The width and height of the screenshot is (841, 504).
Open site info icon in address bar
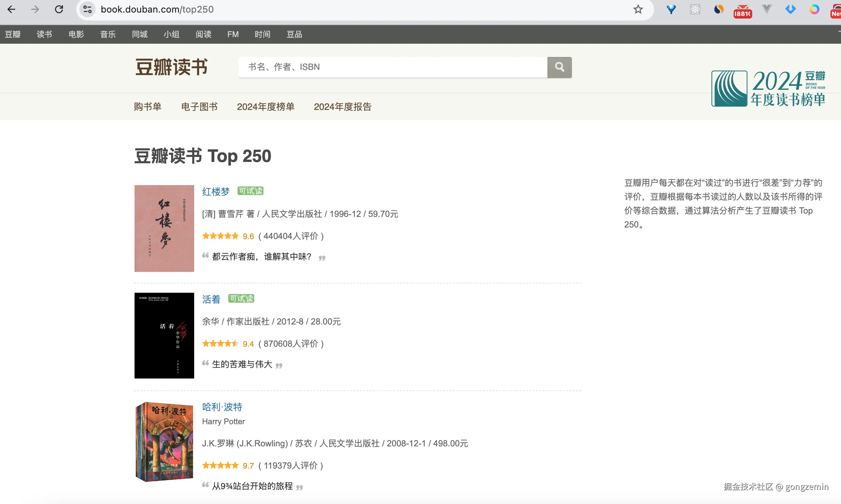(x=87, y=9)
